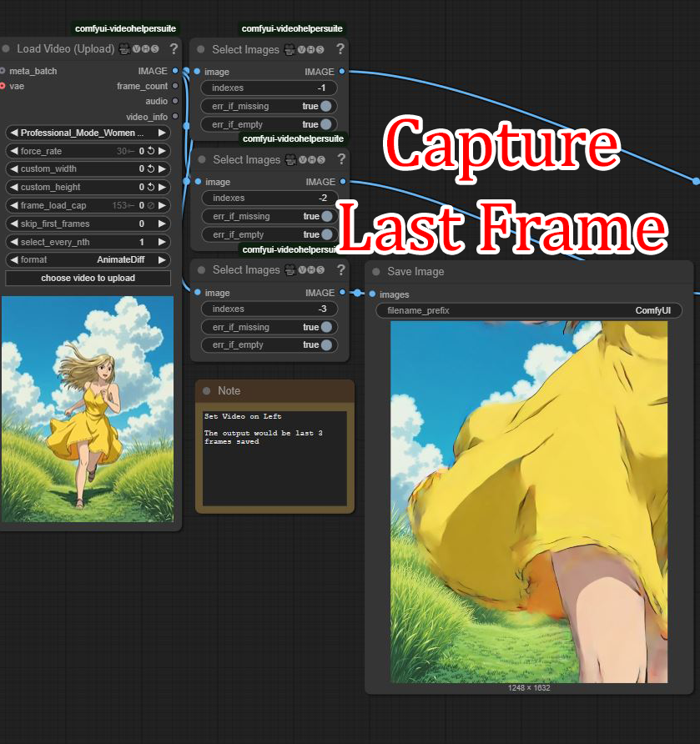Reset the force_rate value

(x=151, y=151)
